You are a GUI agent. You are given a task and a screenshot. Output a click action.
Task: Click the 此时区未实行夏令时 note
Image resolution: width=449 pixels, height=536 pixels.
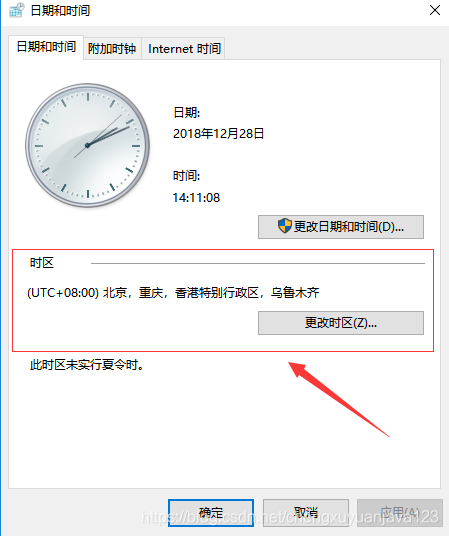[x=87, y=365]
